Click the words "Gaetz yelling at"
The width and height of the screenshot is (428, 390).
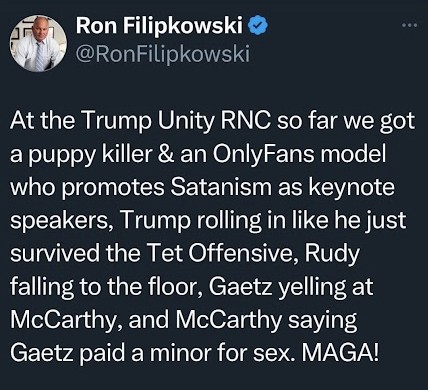point(291,288)
